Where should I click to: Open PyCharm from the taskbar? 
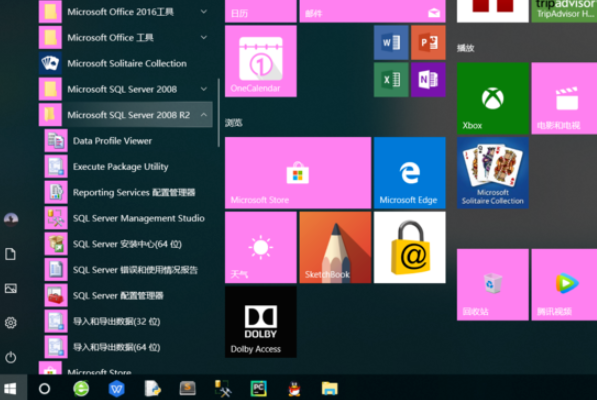pyautogui.click(x=259, y=389)
